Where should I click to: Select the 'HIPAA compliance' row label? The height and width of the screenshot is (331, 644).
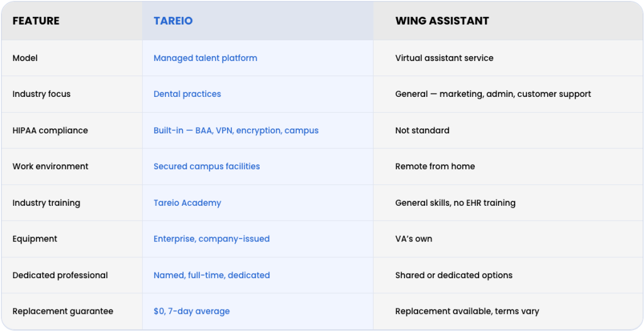pyautogui.click(x=50, y=130)
